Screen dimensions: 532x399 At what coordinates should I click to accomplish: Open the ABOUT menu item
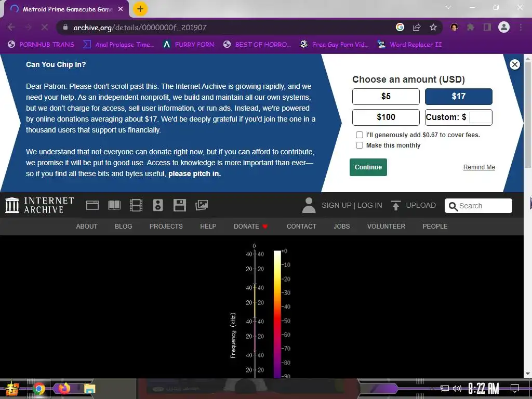tap(87, 227)
